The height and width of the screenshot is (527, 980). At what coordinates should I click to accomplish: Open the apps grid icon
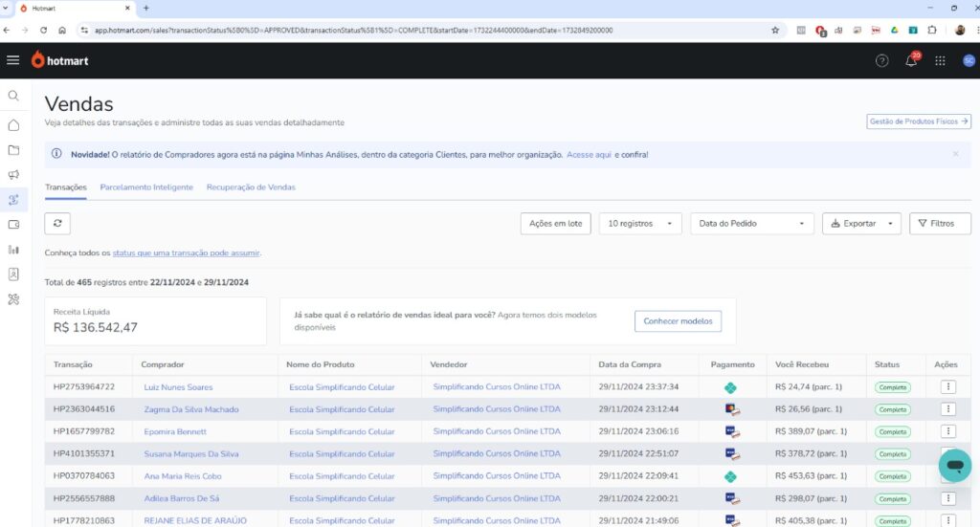tap(940, 60)
